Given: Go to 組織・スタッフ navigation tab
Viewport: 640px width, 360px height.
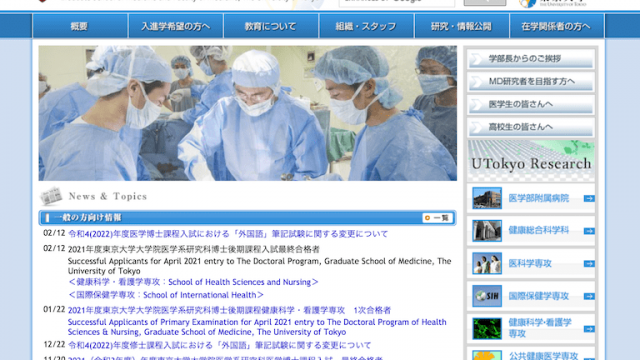Looking at the screenshot, I should point(366,26).
